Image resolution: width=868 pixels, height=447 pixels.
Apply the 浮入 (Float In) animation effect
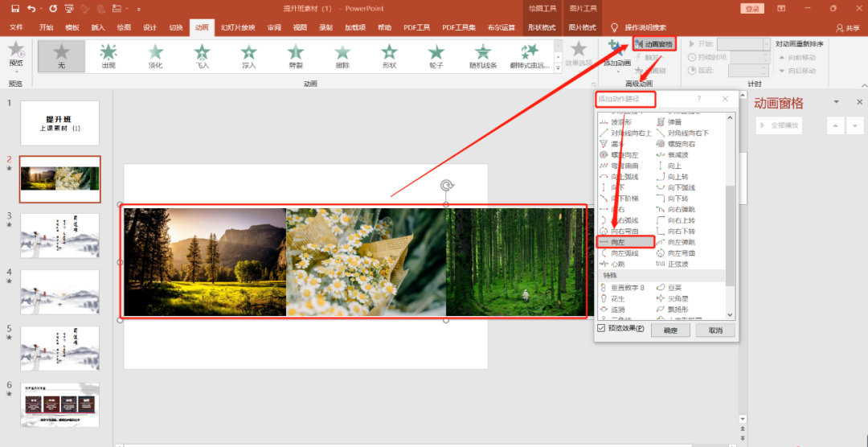click(x=249, y=56)
